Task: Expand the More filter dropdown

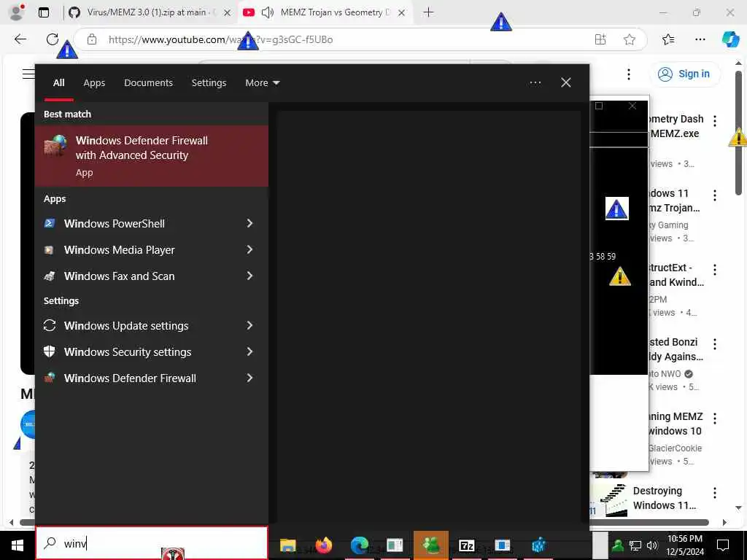Action: [x=262, y=83]
